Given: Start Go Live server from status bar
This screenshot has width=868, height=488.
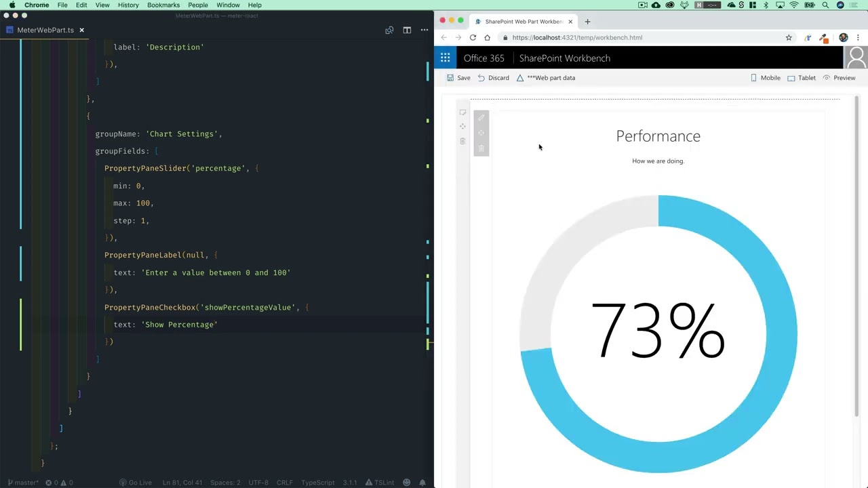Looking at the screenshot, I should pos(136,483).
